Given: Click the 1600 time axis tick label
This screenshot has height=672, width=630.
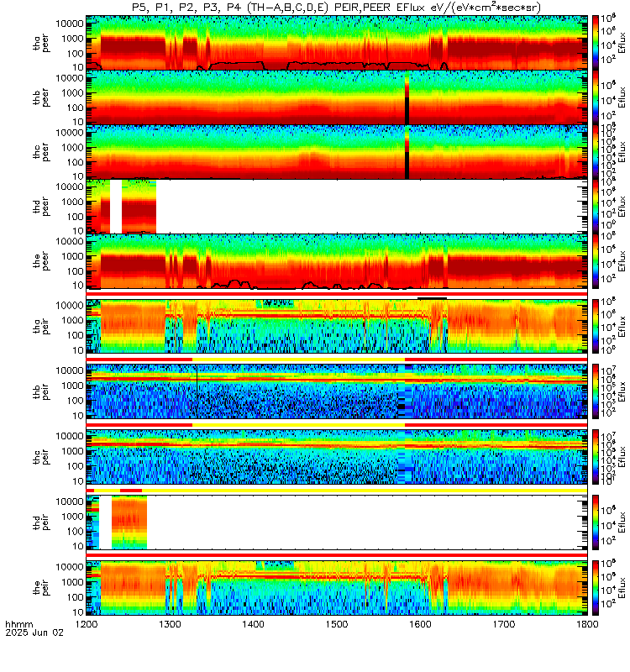Looking at the screenshot, I should coord(420,623).
